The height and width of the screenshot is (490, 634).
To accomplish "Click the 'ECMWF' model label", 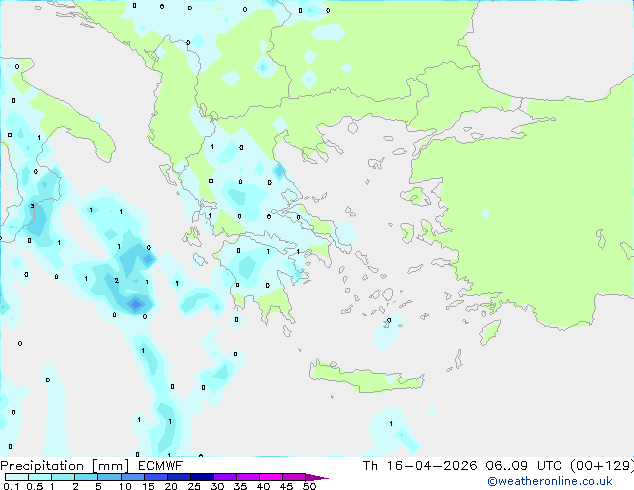I will click(x=160, y=466).
